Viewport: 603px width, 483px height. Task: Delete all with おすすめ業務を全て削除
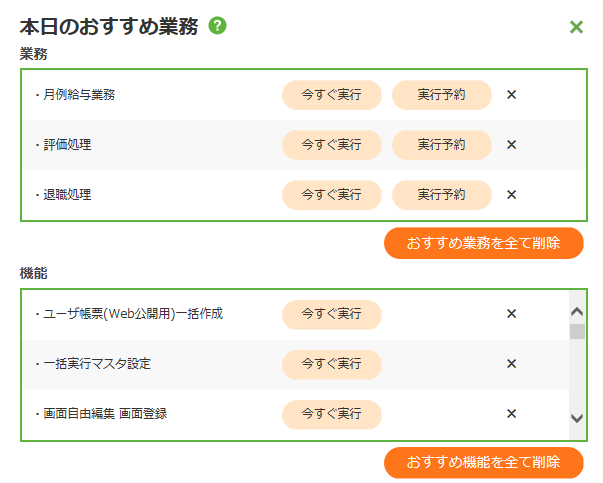pos(483,243)
